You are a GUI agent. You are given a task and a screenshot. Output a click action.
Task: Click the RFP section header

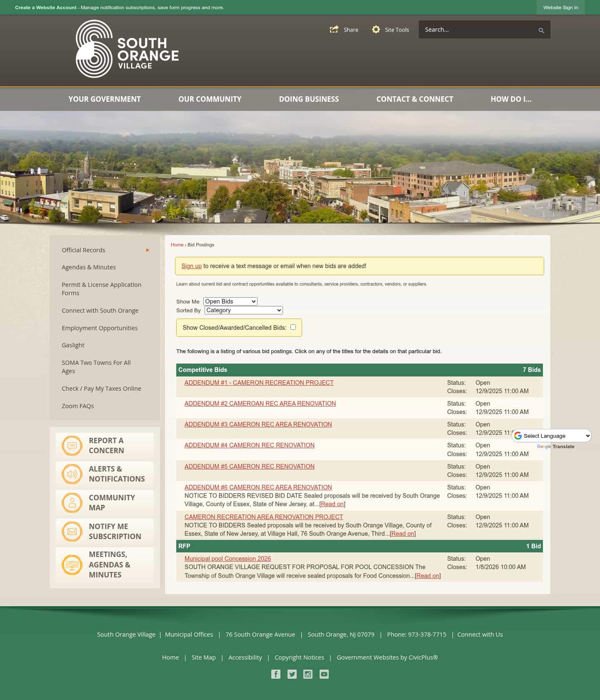(360, 546)
